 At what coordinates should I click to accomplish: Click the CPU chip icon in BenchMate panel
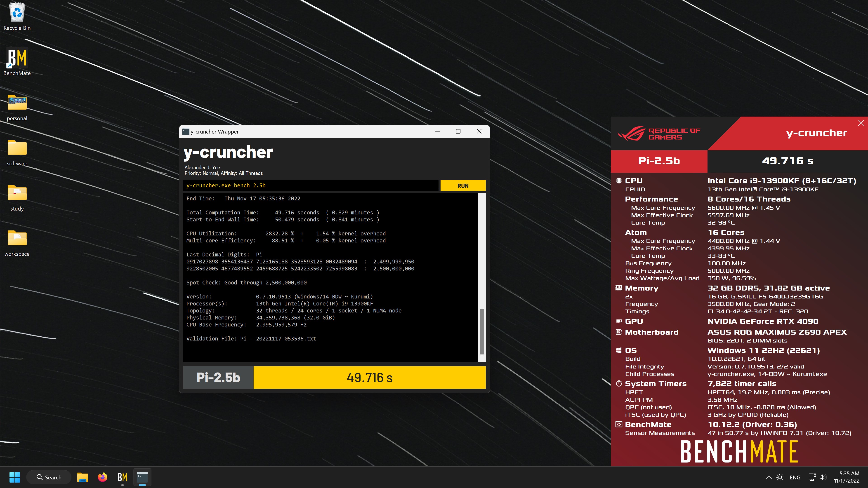(619, 181)
